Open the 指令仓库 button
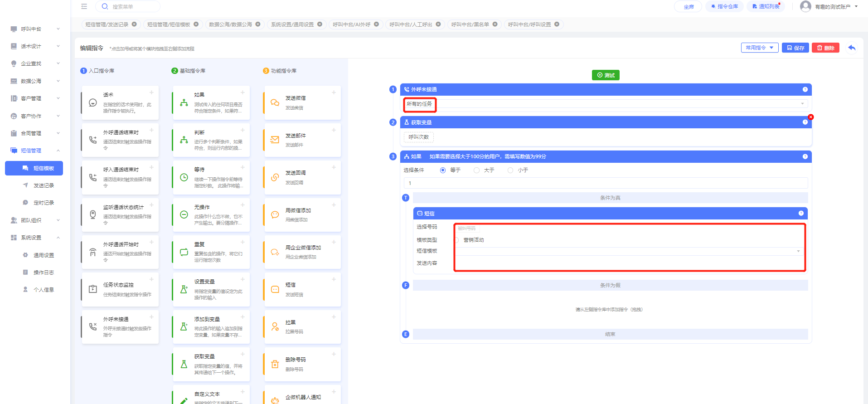 [x=724, y=6]
